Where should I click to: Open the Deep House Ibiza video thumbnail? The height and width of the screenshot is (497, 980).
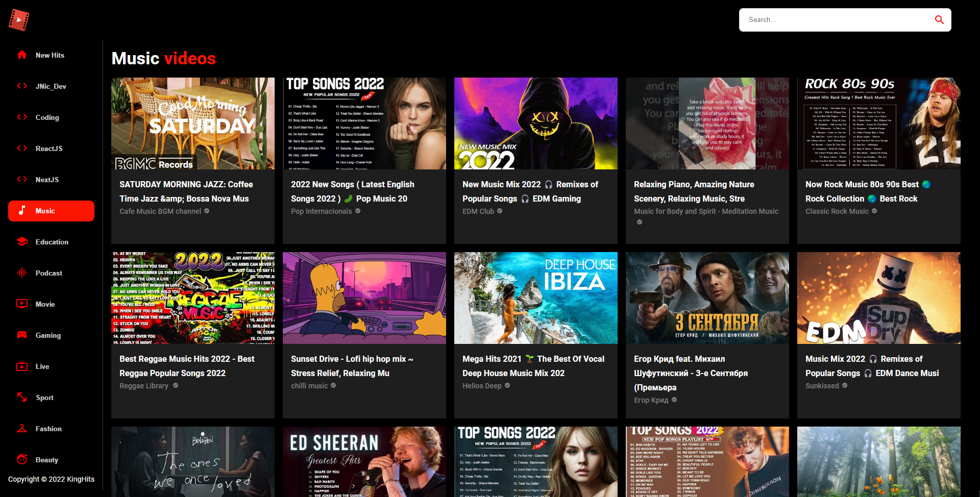(x=535, y=298)
